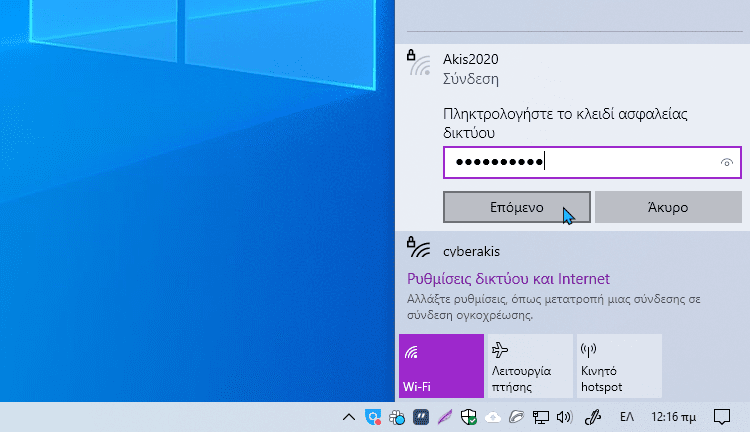Click the blue shield tray icon with red dot

[x=373, y=417]
